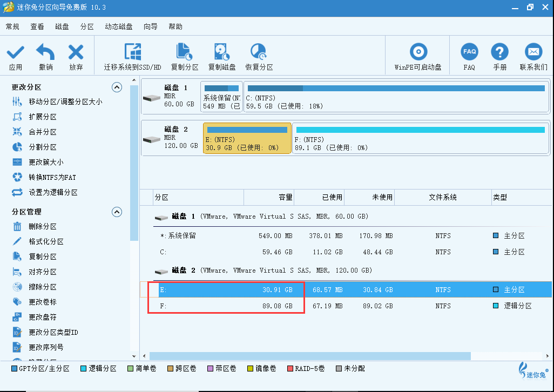Click 更改卷标 in the sidebar
This screenshot has width=554, height=392.
[x=43, y=302]
